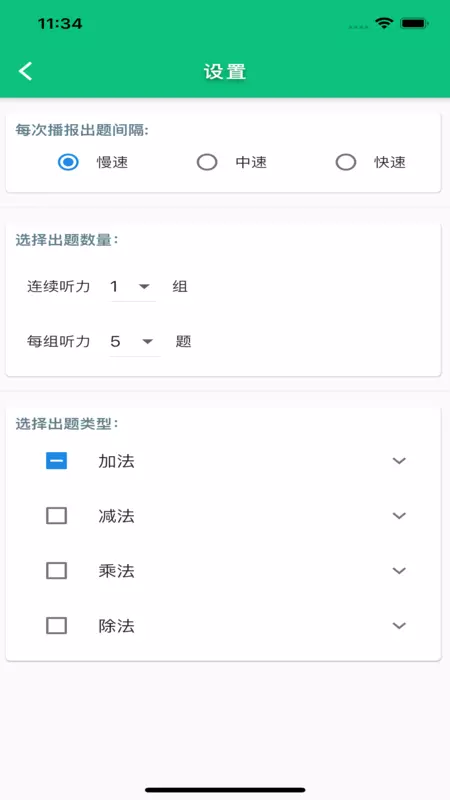Toggle the 加法 checkbox
The height and width of the screenshot is (800, 450).
[x=57, y=461]
